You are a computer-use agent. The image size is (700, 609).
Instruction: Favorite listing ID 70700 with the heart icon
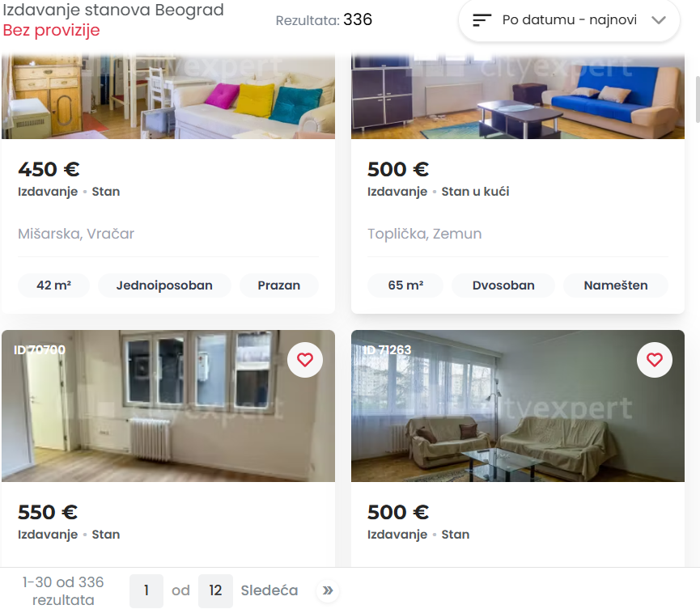305,360
